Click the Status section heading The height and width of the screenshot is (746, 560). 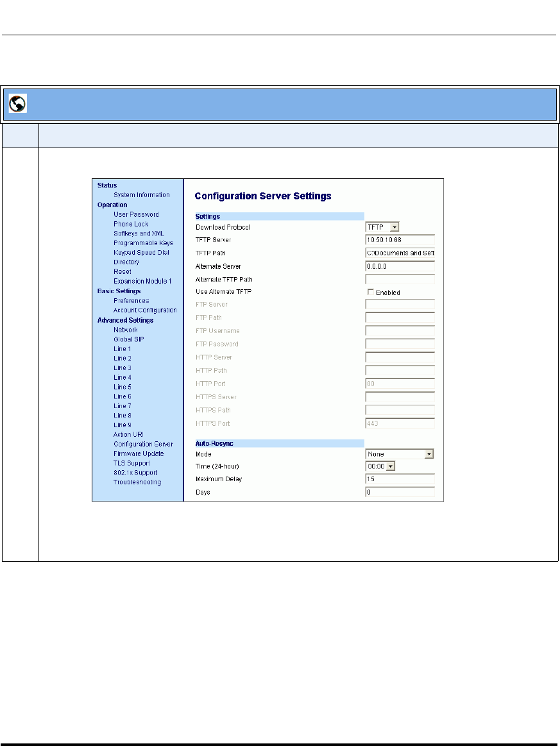(107, 185)
